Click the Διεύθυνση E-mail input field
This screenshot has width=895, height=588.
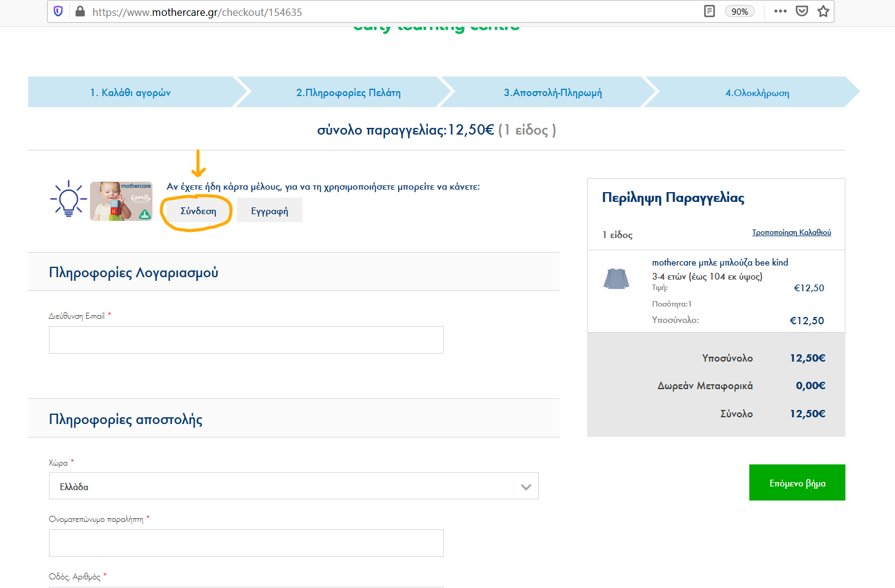pyautogui.click(x=246, y=340)
